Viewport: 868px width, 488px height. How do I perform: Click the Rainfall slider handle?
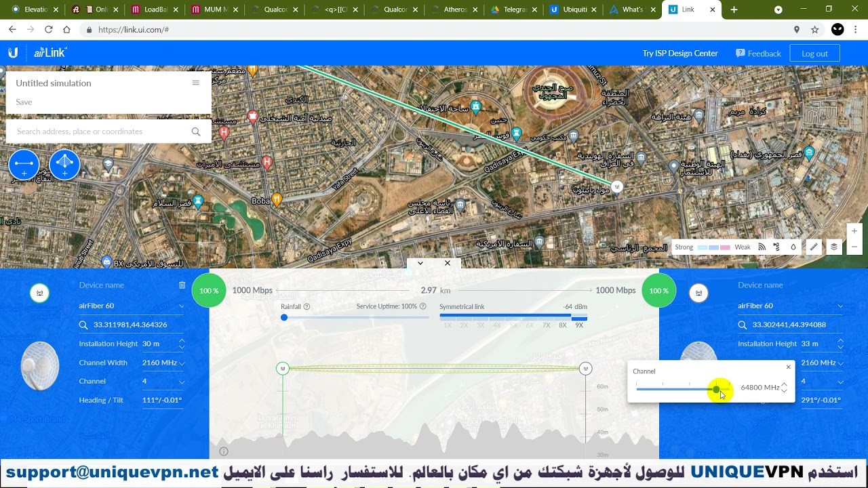(x=284, y=317)
